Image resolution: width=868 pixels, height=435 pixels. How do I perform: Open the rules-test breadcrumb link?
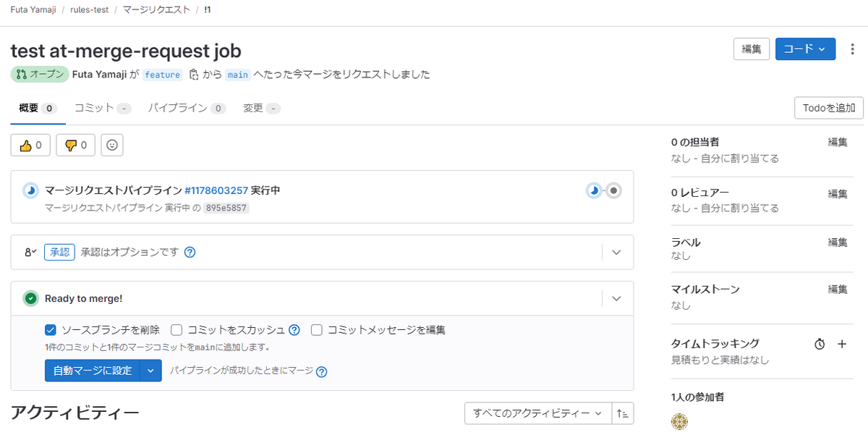tap(90, 10)
